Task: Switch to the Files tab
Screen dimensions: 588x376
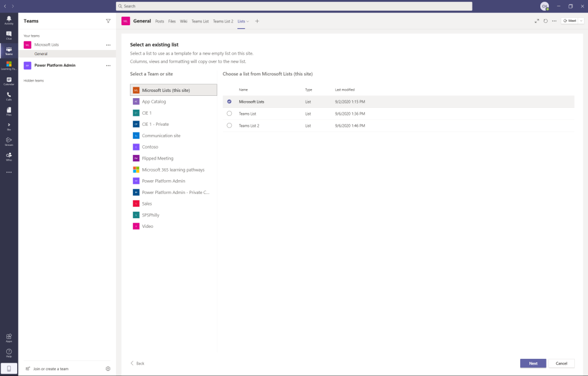Action: click(x=172, y=21)
